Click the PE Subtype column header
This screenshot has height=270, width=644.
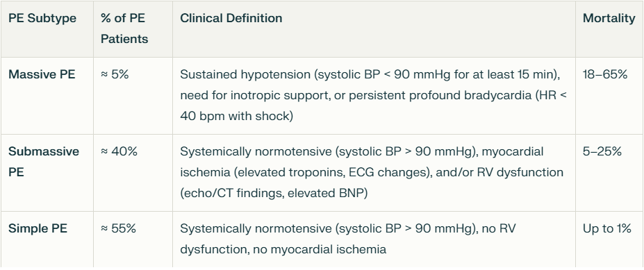tap(42, 19)
